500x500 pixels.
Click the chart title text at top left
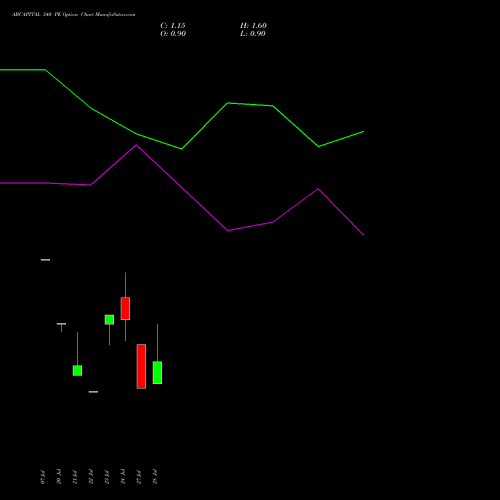[x=74, y=15]
